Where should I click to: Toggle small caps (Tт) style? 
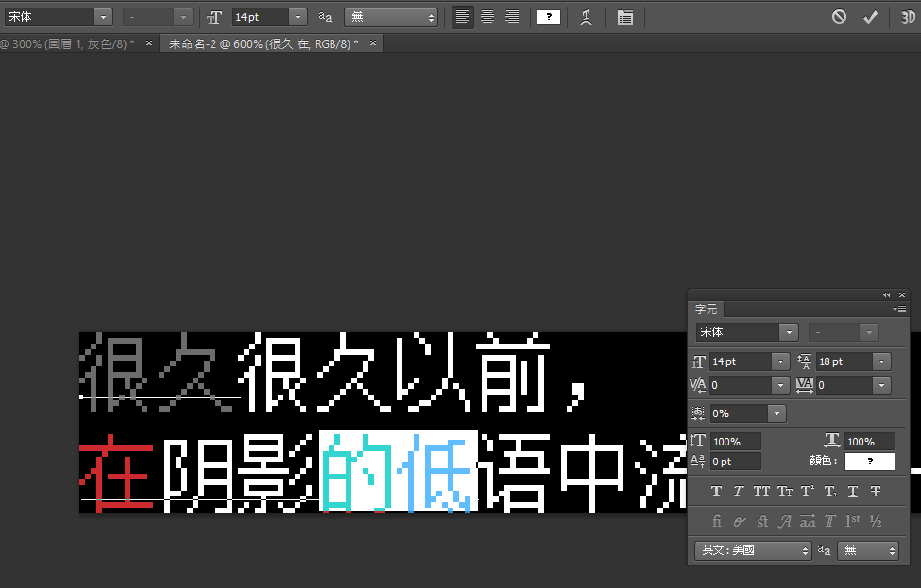[x=785, y=491]
